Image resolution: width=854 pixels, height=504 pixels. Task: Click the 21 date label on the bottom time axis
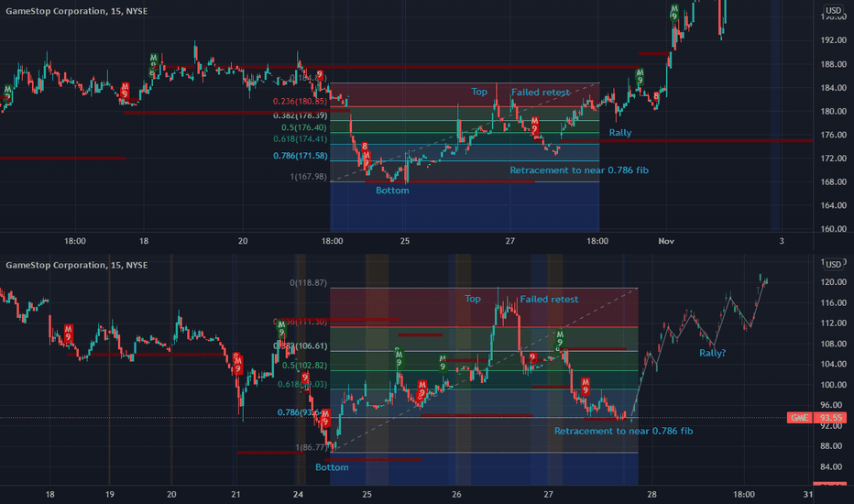[x=235, y=495]
